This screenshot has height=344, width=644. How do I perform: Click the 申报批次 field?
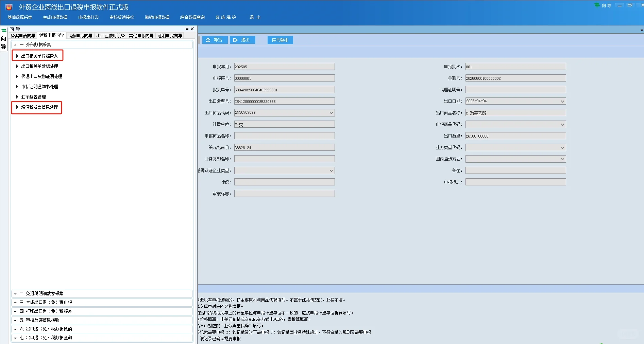(515, 67)
